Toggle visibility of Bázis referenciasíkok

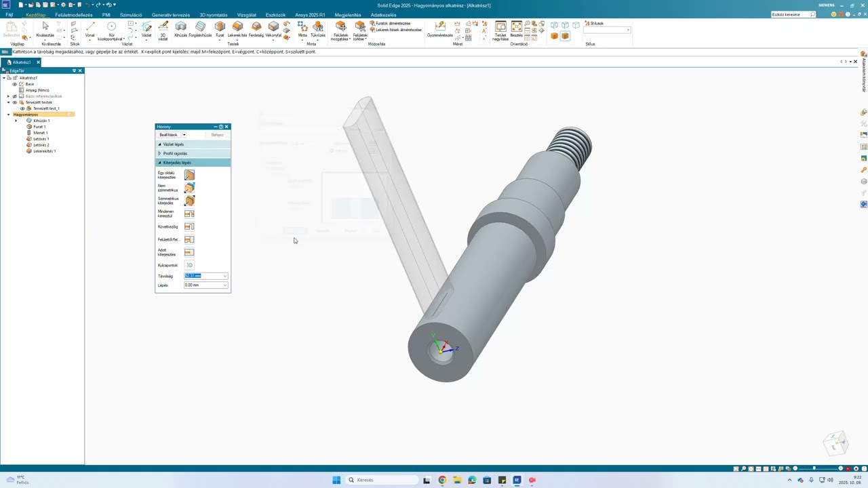[14, 96]
